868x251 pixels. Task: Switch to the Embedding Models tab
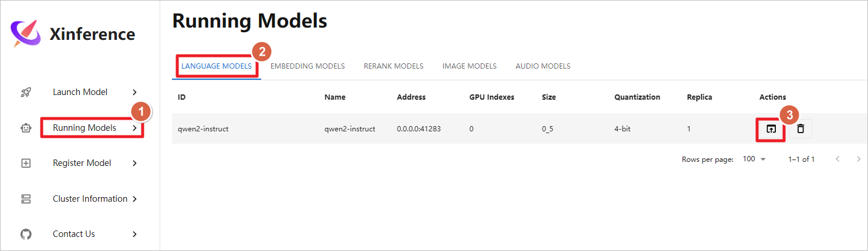point(308,66)
